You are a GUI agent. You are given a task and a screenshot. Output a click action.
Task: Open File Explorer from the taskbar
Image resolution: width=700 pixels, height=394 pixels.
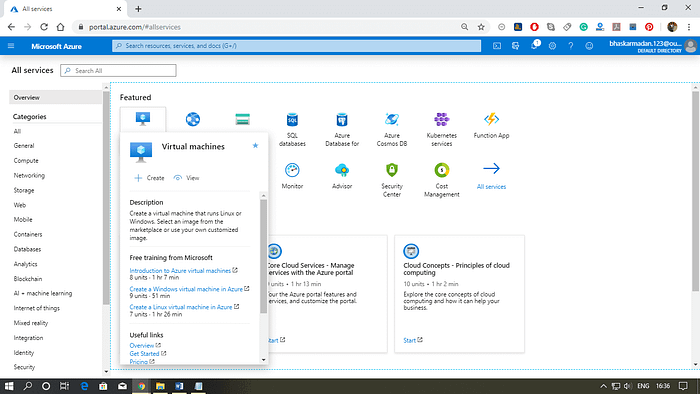point(160,386)
